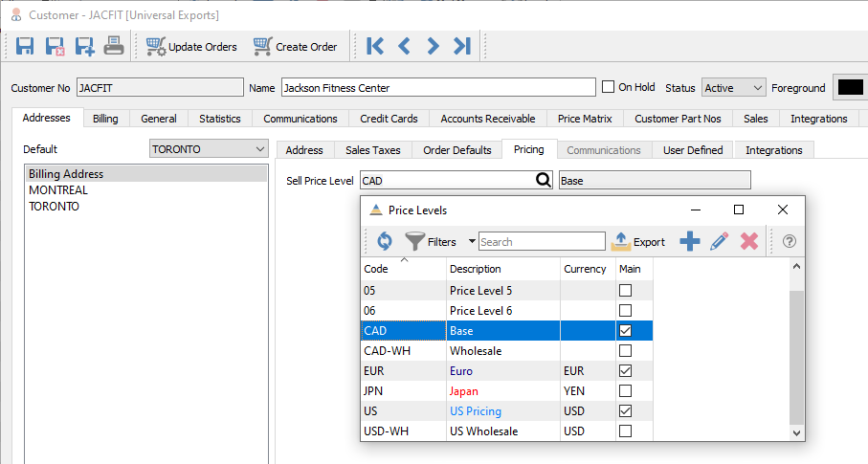Export the price levels list
The width and height of the screenshot is (868, 464).
coord(638,242)
